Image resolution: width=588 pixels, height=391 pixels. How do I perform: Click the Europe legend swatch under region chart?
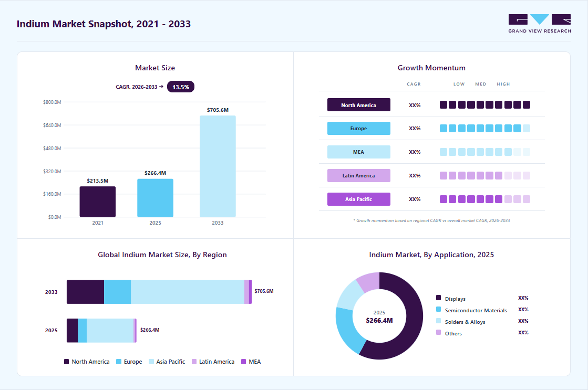coord(119,362)
